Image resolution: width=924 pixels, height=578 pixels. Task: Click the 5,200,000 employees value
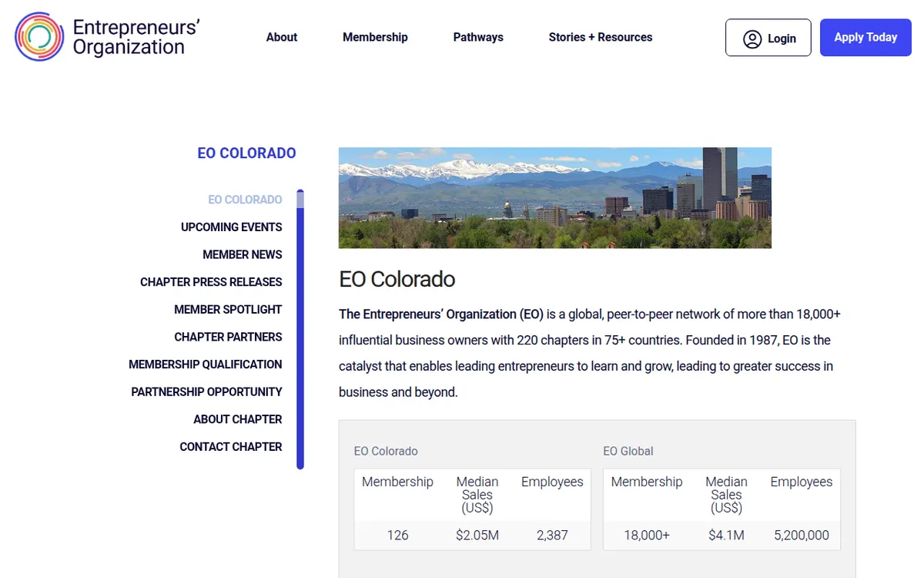(802, 535)
